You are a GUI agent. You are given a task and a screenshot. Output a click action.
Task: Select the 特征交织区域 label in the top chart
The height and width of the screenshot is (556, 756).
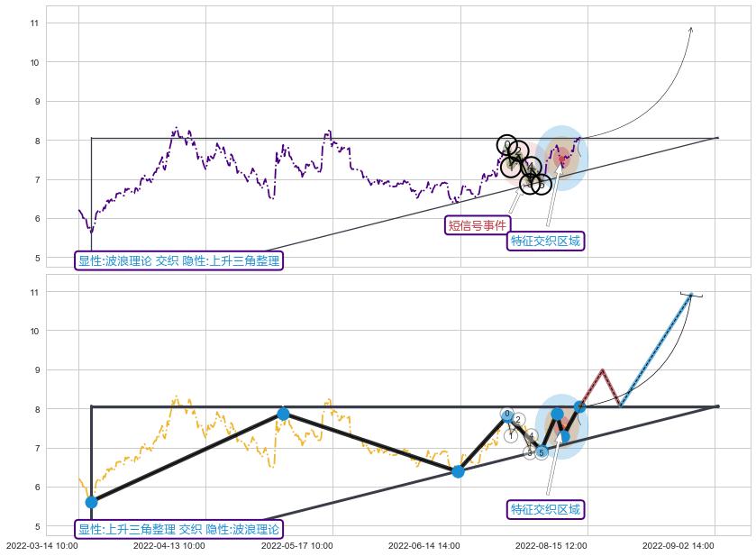point(546,241)
